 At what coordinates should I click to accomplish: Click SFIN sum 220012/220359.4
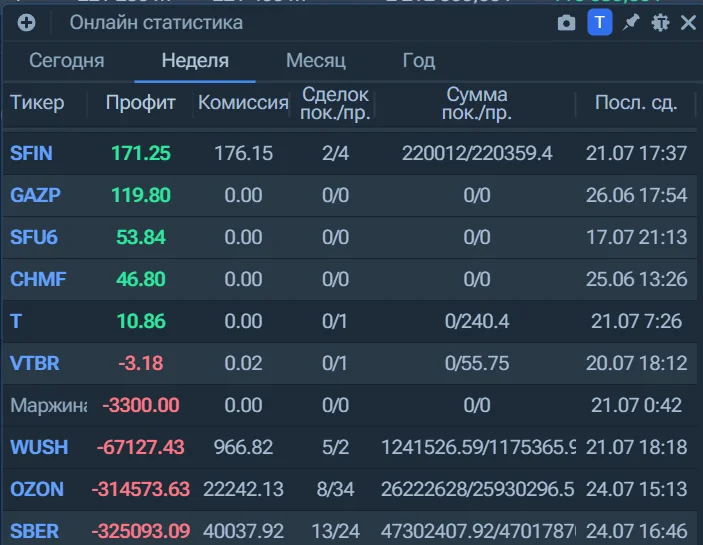pyautogui.click(x=477, y=153)
